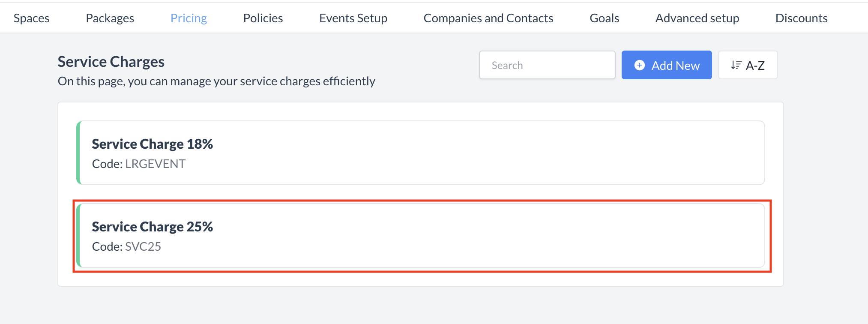Click the Service Charge 25% title
The image size is (868, 324).
pyautogui.click(x=153, y=226)
